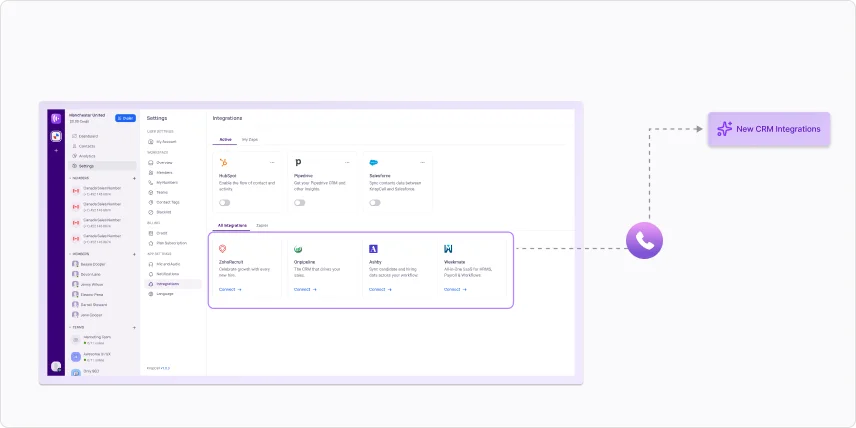856x428 pixels.
Task: Click the Dashboard icon in left navigation
Action: pyautogui.click(x=75, y=136)
